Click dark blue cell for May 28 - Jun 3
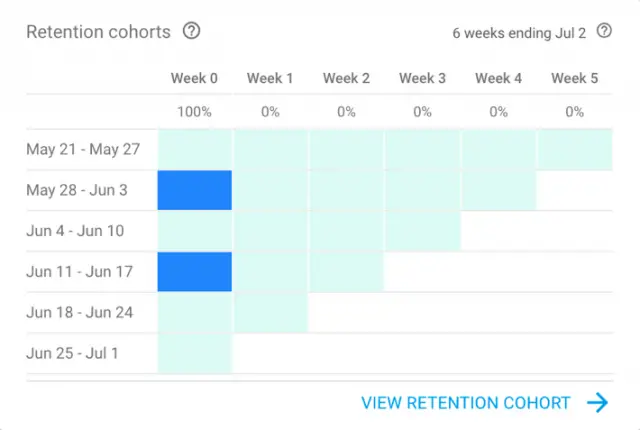Screen dimensions: 640x430 (x=195, y=190)
